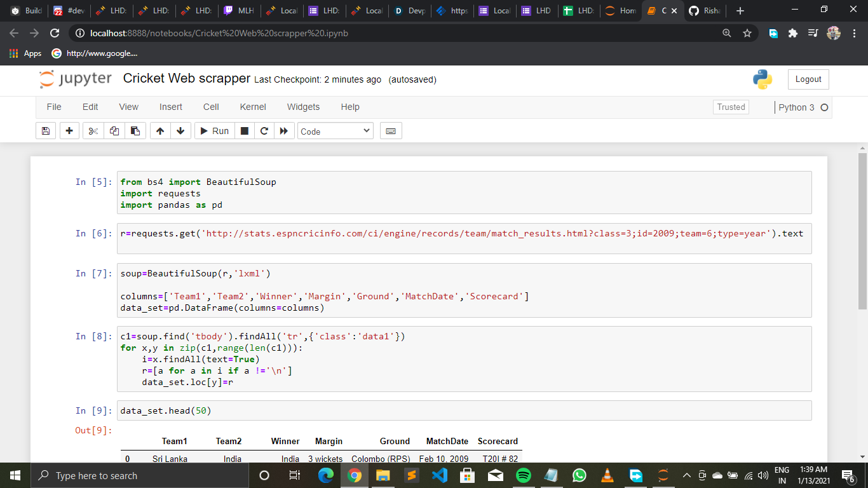Paste cells below icon

135,131
